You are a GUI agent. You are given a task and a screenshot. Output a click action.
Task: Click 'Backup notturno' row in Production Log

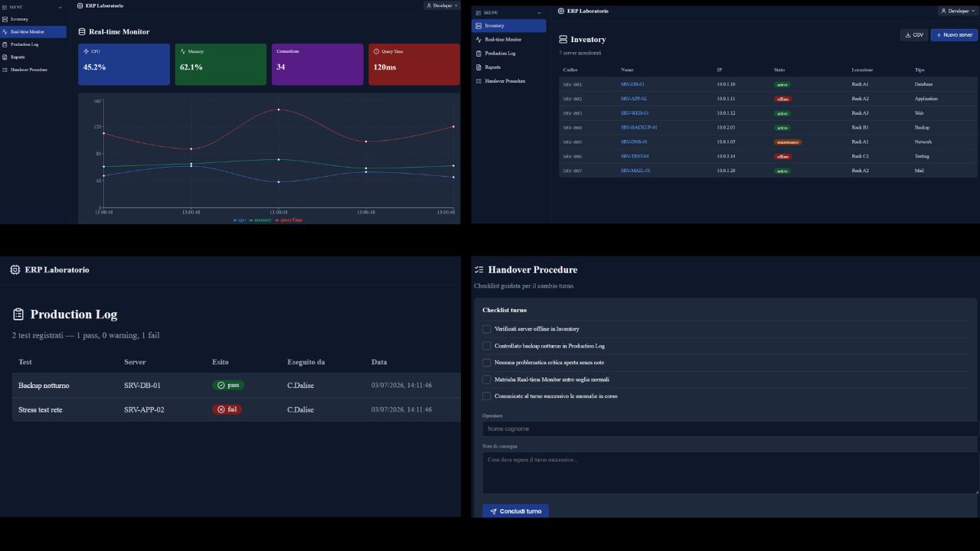[x=236, y=385]
